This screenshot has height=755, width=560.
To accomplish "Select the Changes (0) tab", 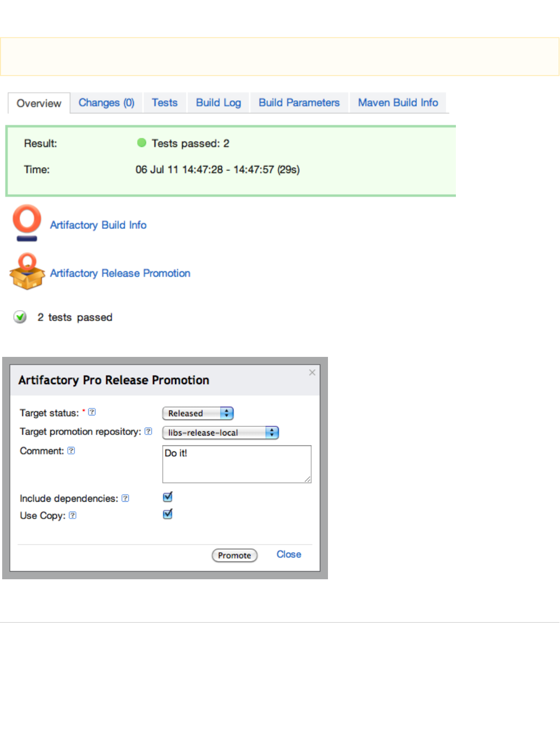I will click(106, 103).
